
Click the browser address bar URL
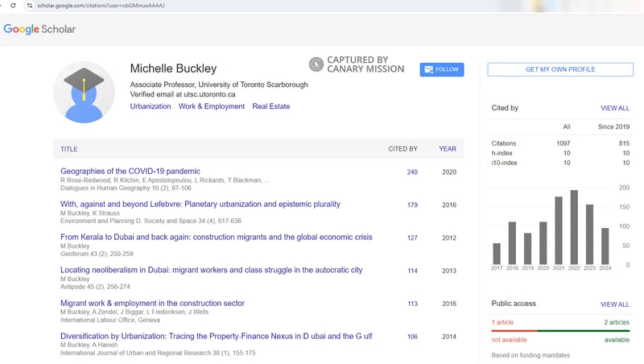point(101,6)
